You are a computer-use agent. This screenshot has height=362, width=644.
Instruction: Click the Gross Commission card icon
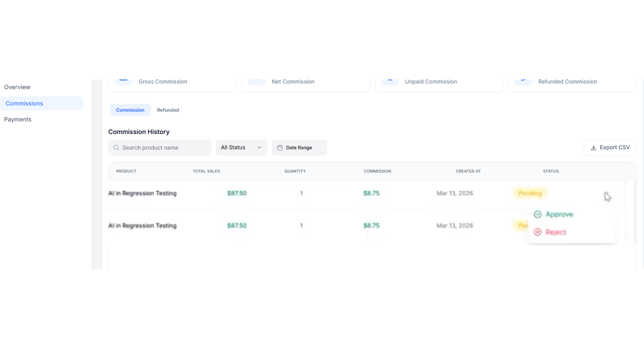(123, 81)
